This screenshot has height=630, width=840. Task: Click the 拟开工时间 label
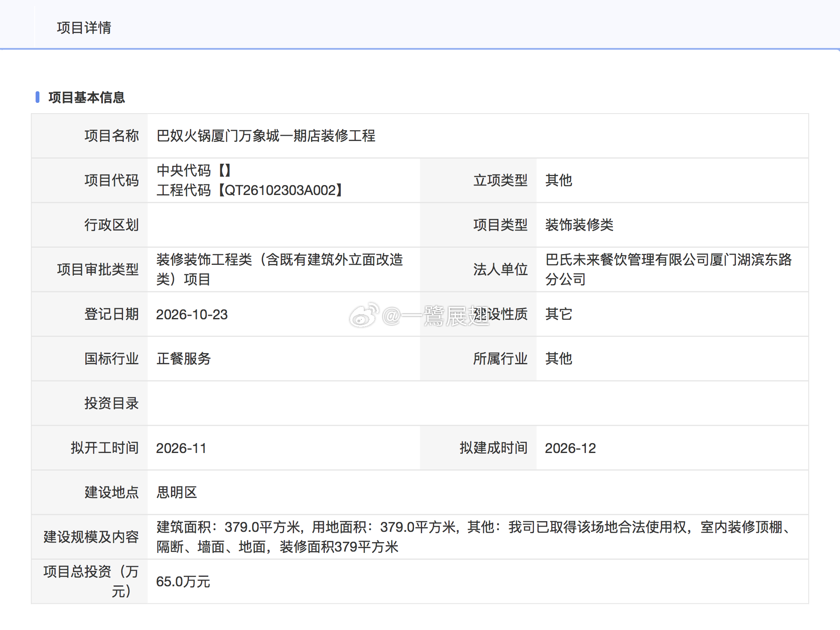coord(105,448)
